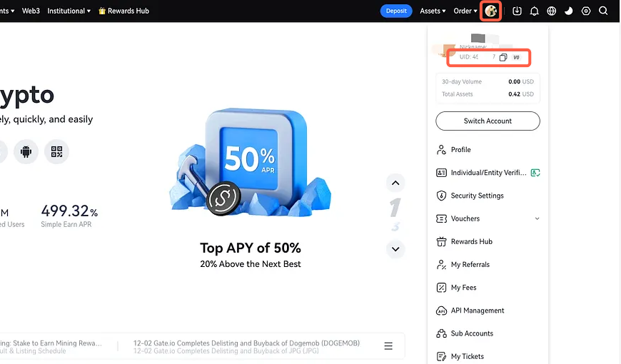Go to previous banner slide arrow

395,183
